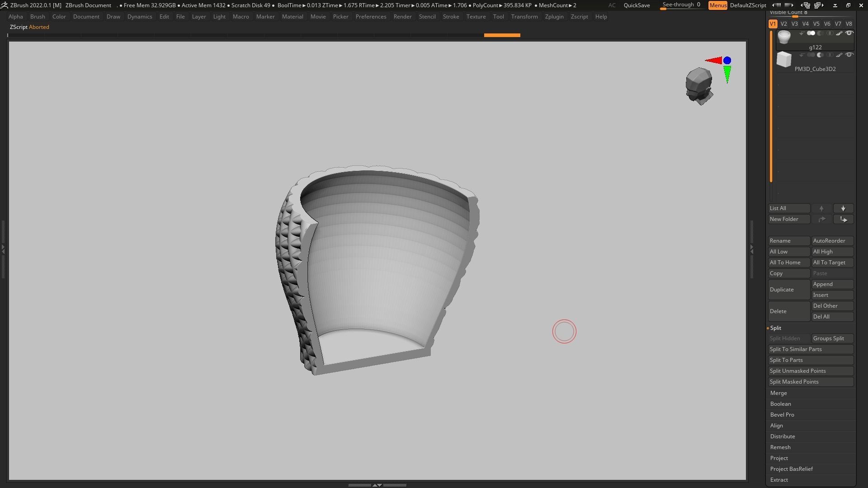Collapse the Split section
The width and height of the screenshot is (868, 488).
776,328
